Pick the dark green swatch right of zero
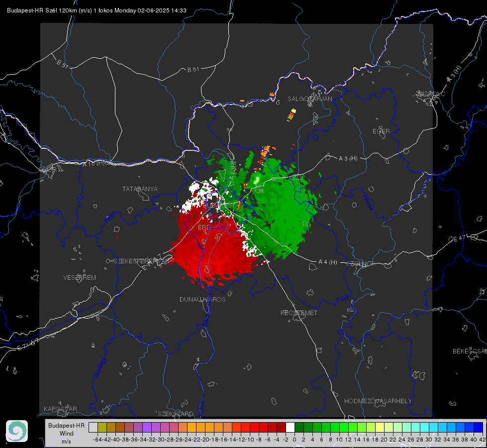 click(299, 427)
